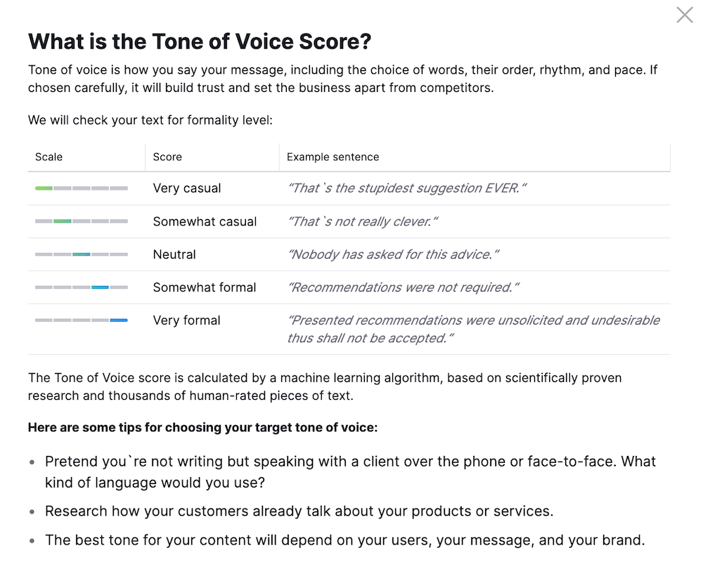Click the Somewhat casual example sentence
703x588 pixels.
pyautogui.click(x=362, y=221)
